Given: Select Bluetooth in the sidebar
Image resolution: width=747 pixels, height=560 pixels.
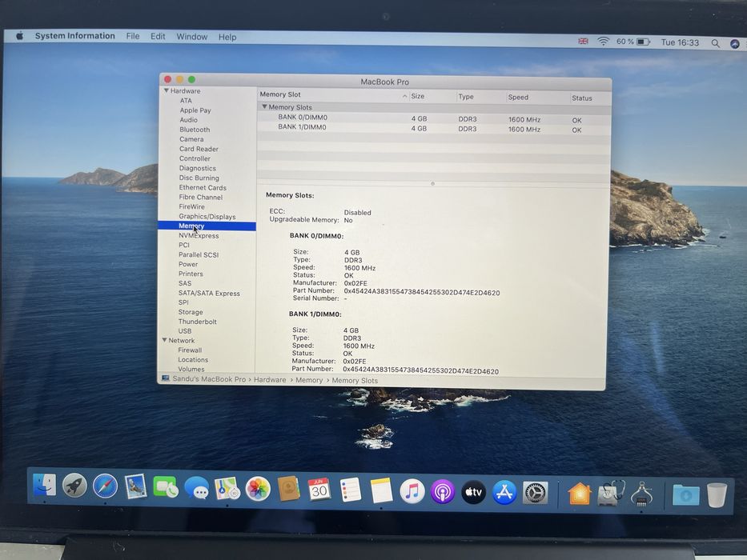Looking at the screenshot, I should pos(195,130).
